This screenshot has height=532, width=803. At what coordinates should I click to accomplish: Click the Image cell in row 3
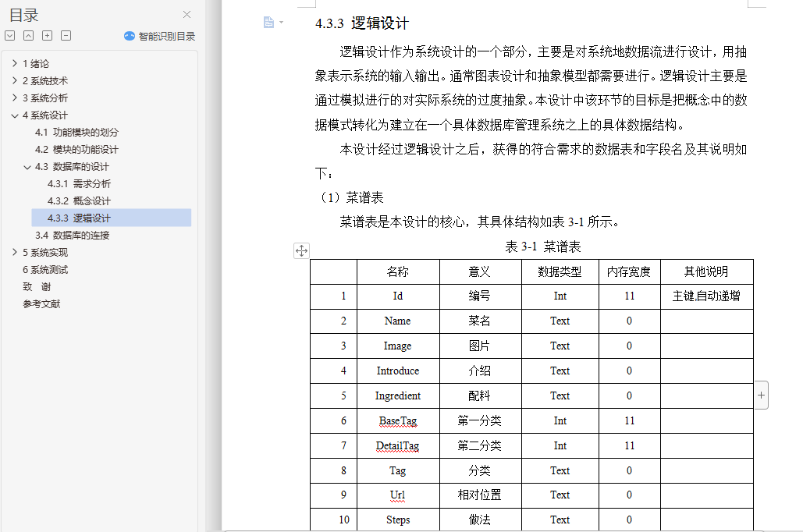(x=398, y=346)
